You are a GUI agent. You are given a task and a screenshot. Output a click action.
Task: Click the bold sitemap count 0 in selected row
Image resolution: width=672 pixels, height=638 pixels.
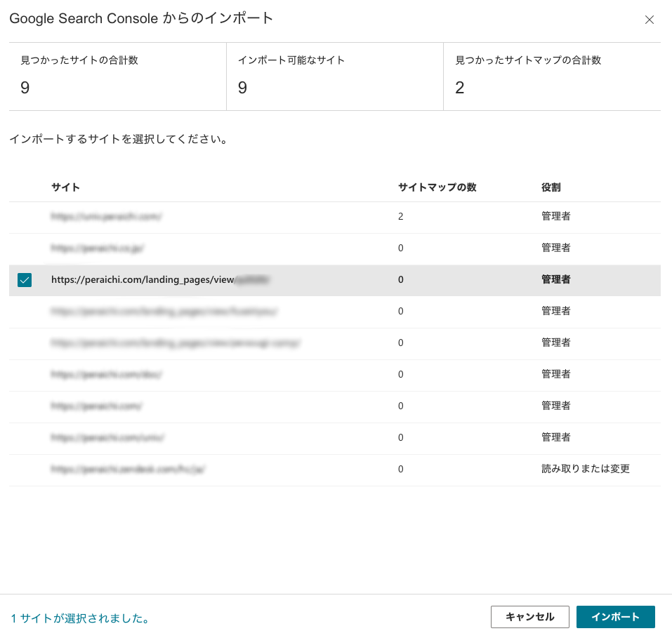(x=401, y=280)
